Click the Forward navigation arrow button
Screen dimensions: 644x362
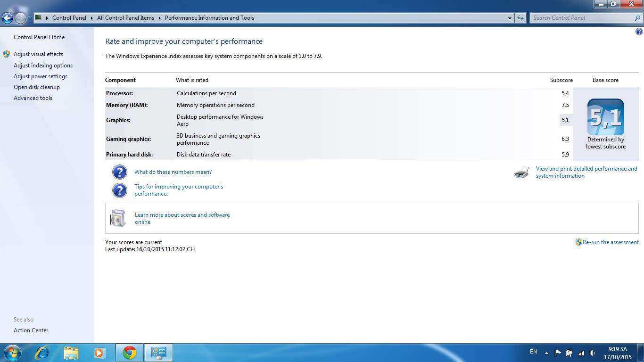20,18
